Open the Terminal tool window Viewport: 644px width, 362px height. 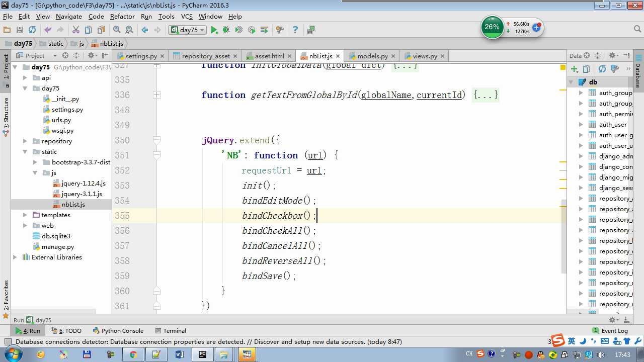point(171,331)
